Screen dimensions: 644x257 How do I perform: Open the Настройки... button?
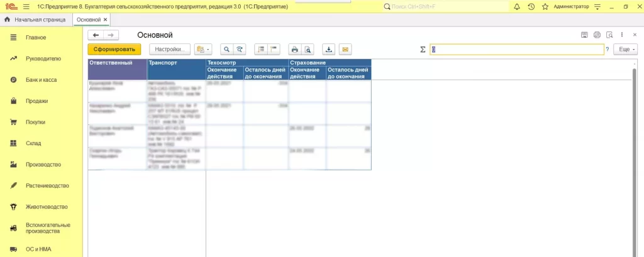(x=170, y=49)
